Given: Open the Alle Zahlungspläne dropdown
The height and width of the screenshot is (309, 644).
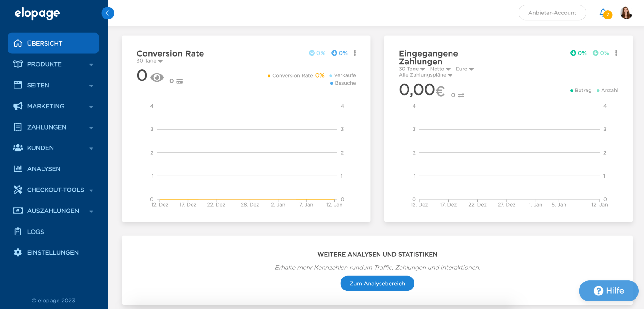Looking at the screenshot, I should [425, 75].
